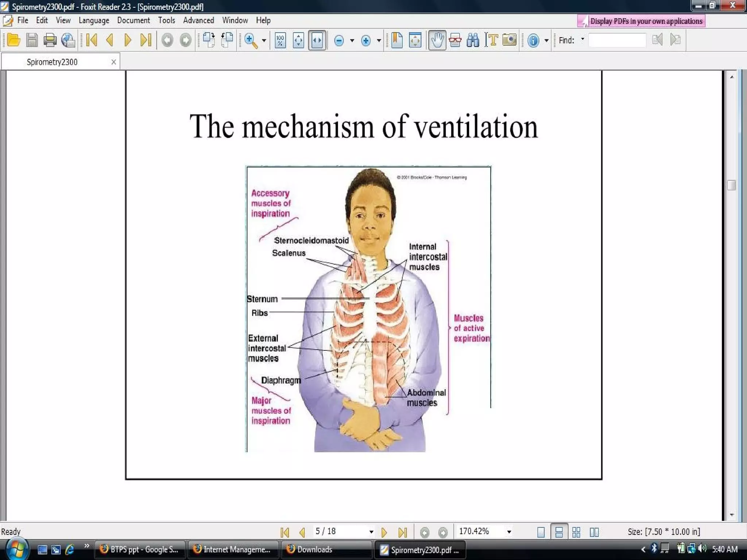Open the Document menu
This screenshot has height=560, width=747.
click(133, 20)
